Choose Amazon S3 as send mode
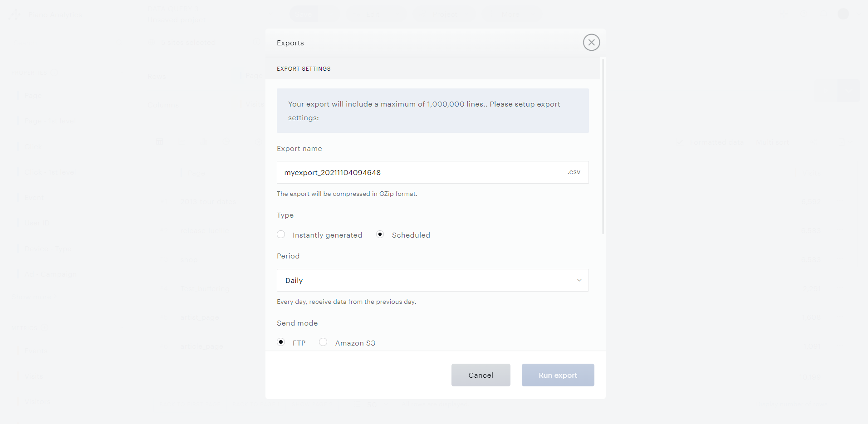This screenshot has width=868, height=424. tap(323, 342)
